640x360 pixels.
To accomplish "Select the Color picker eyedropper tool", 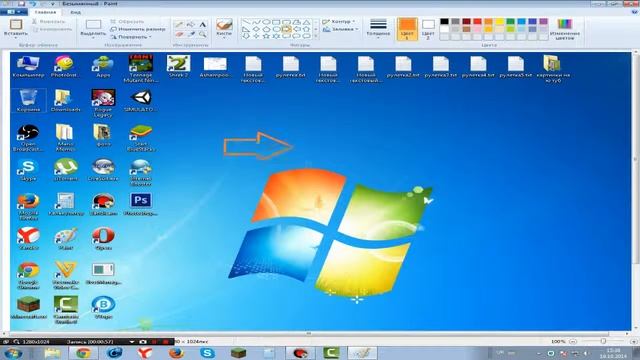I will click(191, 35).
